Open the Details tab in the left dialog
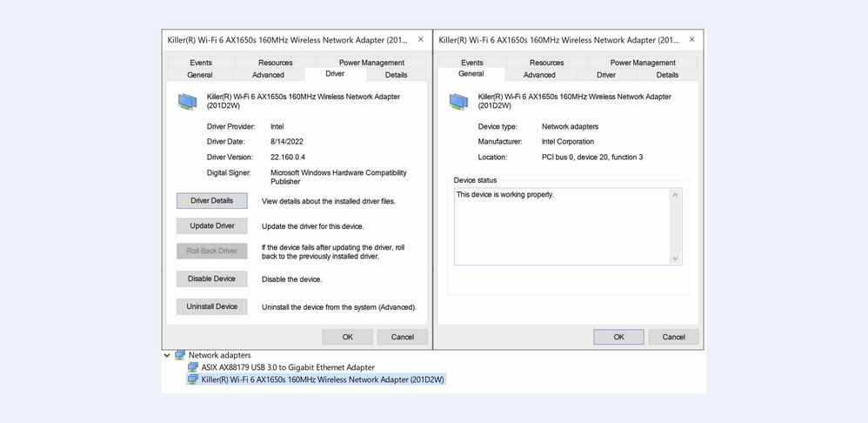Screen dimensions: 868x423 pyautogui.click(x=396, y=75)
